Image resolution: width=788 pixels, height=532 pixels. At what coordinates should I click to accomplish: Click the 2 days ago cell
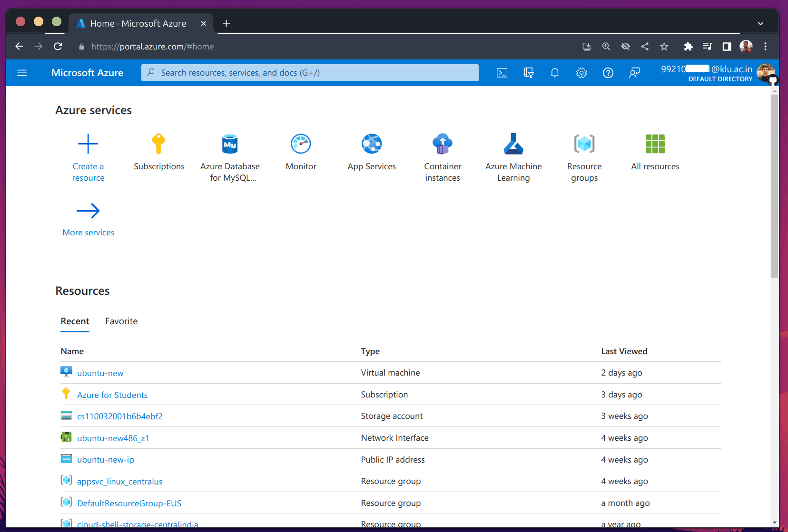point(621,373)
